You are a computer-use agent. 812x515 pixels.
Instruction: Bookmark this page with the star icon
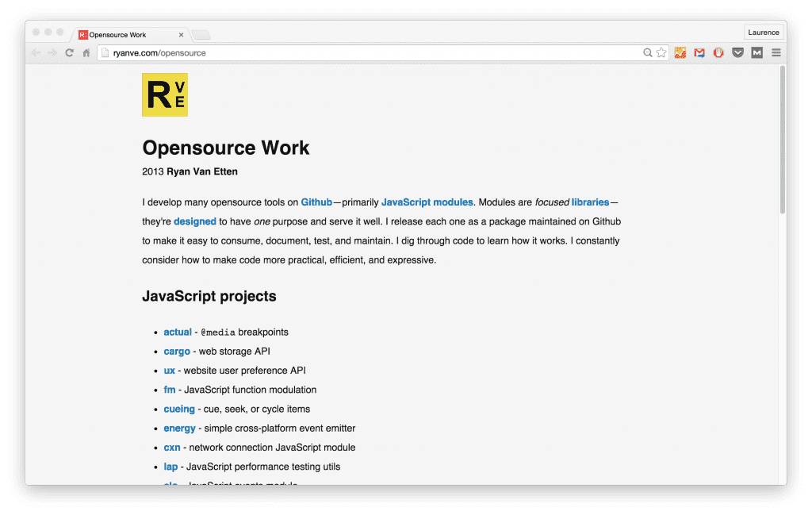click(x=661, y=53)
